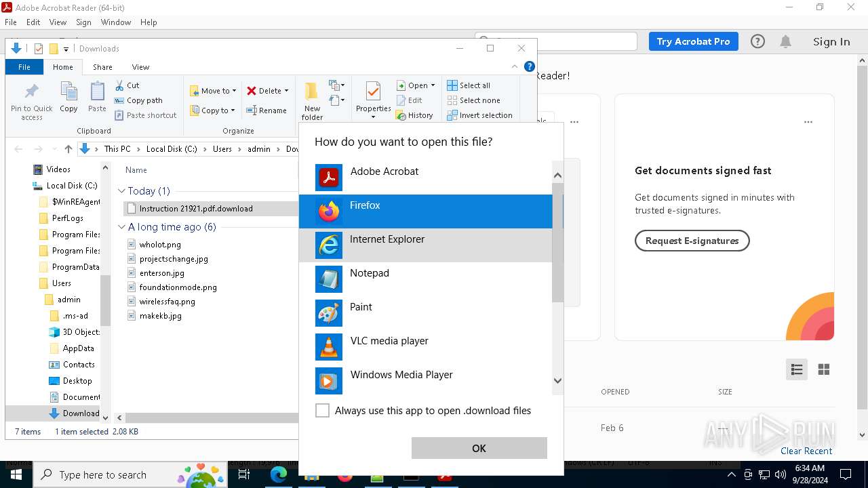Screen dimensions: 868x488
Task: Click Copy path in Explorer ribbon
Action: [x=138, y=100]
